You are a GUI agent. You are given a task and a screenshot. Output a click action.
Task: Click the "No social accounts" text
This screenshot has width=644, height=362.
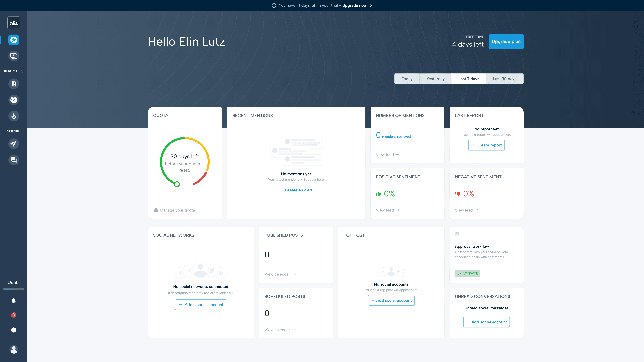click(x=391, y=284)
